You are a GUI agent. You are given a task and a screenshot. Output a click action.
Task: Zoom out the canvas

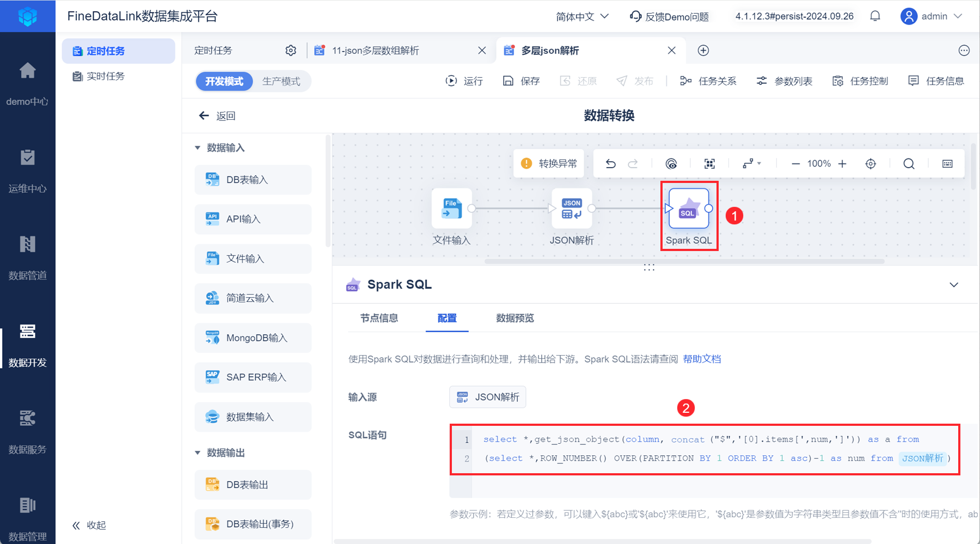795,164
